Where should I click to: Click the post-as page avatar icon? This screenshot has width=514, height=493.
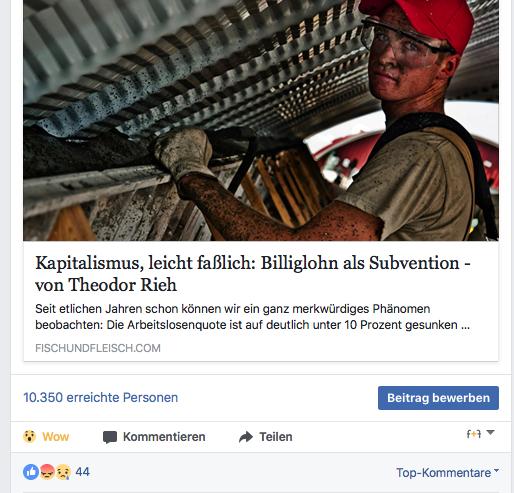[x=474, y=434]
